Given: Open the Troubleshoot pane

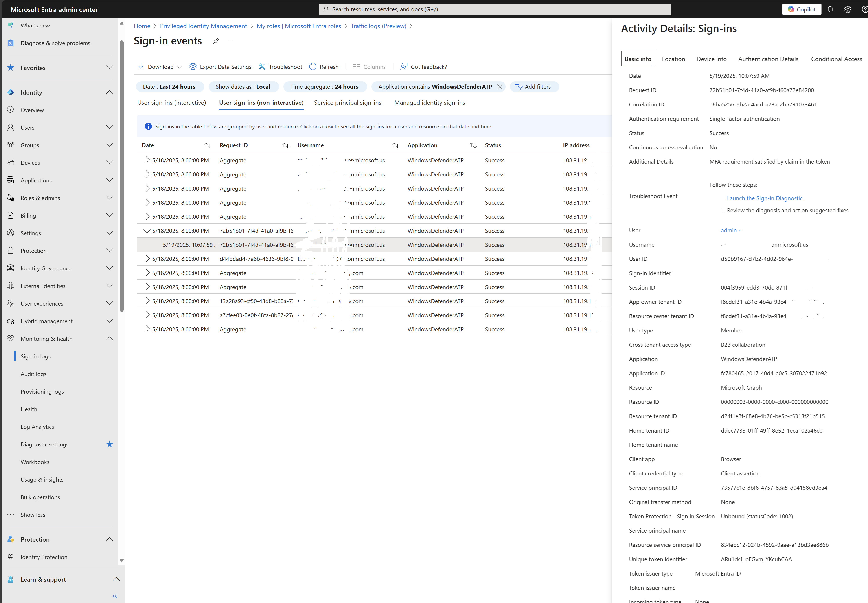Looking at the screenshot, I should (x=280, y=66).
